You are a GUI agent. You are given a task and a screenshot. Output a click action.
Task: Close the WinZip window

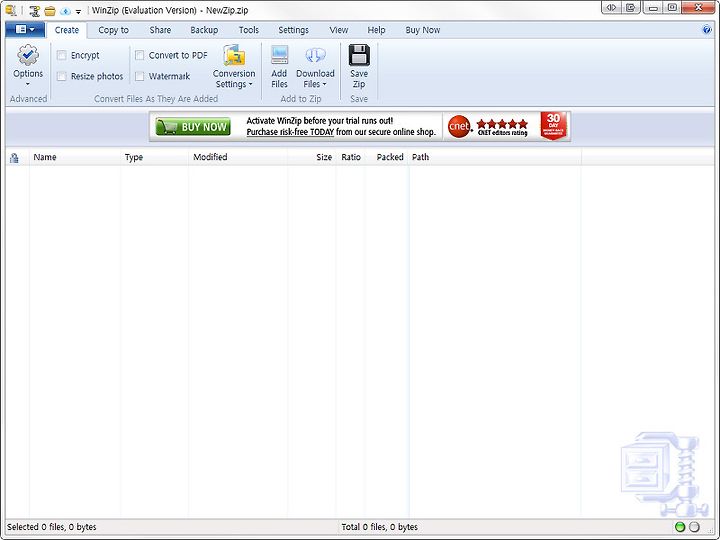tap(698, 8)
